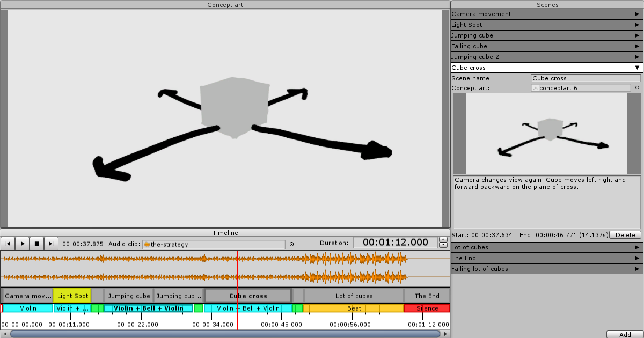Skip to the beginning of the timeline

tap(8, 244)
